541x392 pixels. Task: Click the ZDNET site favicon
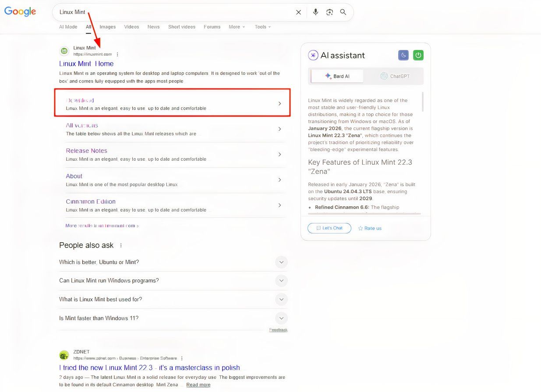[x=64, y=354]
